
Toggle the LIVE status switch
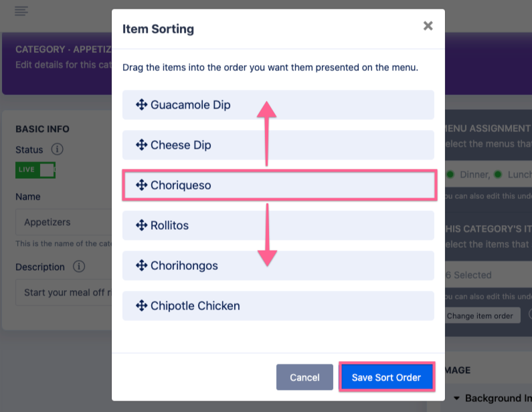pos(35,169)
